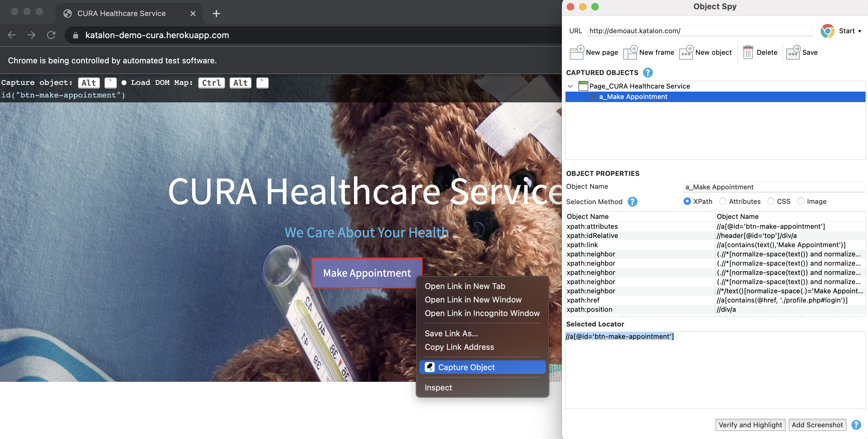Screen dimensions: 868x439
Task: Choose Capture Object in context menu
Action: click(x=482, y=367)
